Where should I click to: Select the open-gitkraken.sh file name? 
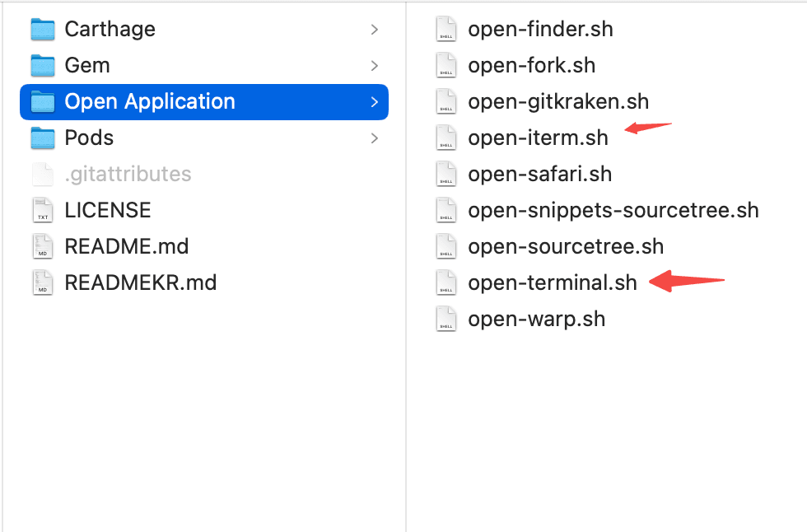[x=558, y=102]
